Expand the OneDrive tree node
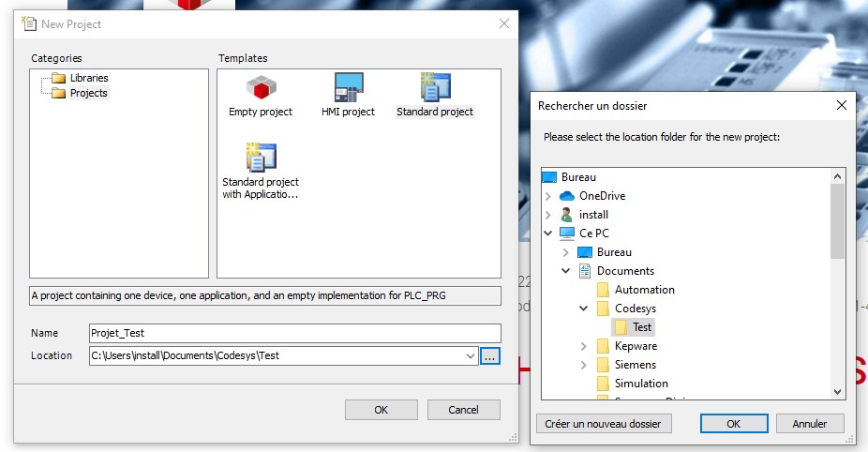Screen dimensions: 868x452 [548, 196]
